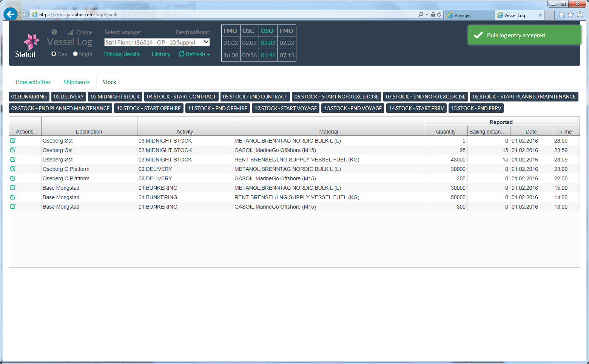Switch to Time activities tab
The width and height of the screenshot is (589, 364).
33,82
